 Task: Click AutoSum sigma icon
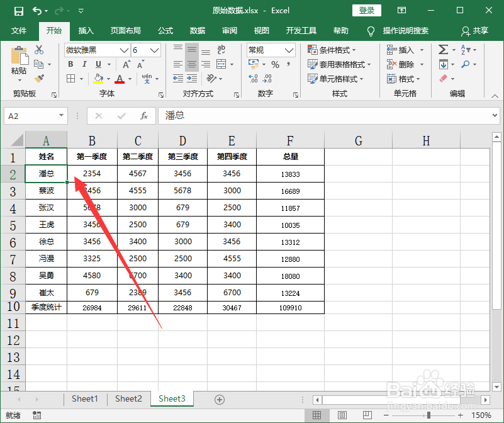(443, 50)
